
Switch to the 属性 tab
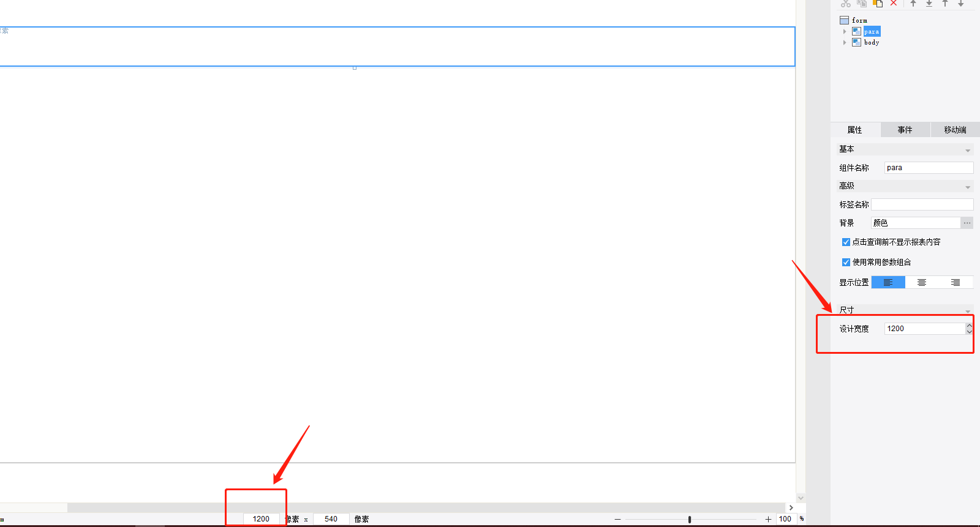click(x=855, y=130)
